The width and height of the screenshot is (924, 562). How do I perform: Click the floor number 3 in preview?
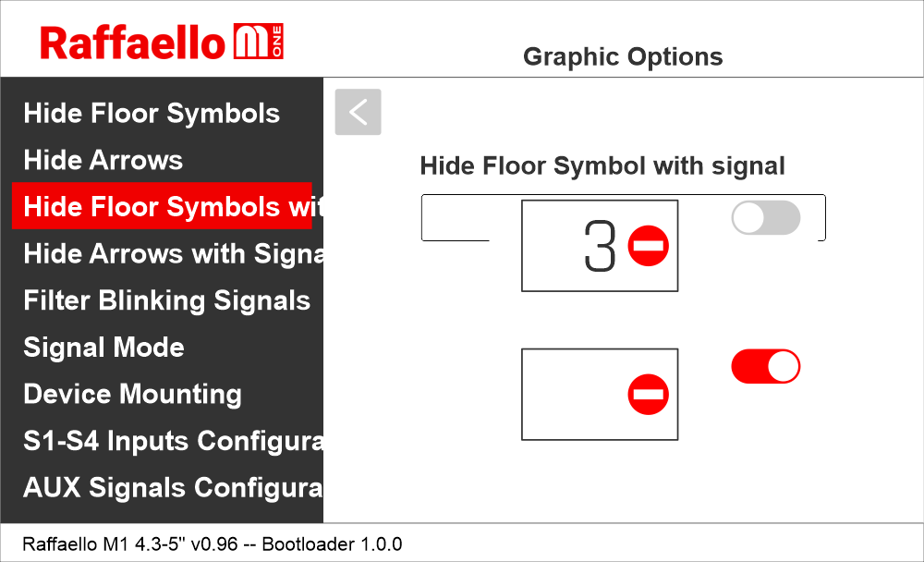tap(600, 247)
